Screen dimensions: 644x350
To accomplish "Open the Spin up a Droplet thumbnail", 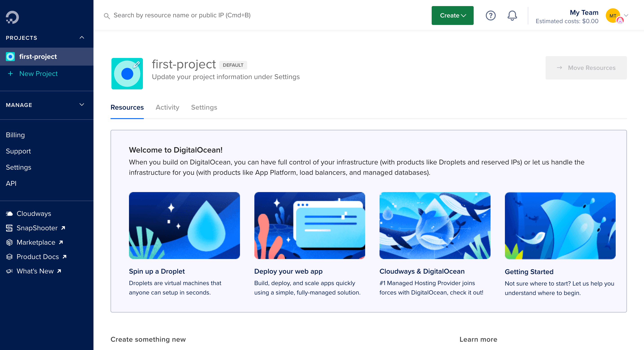I will click(184, 226).
